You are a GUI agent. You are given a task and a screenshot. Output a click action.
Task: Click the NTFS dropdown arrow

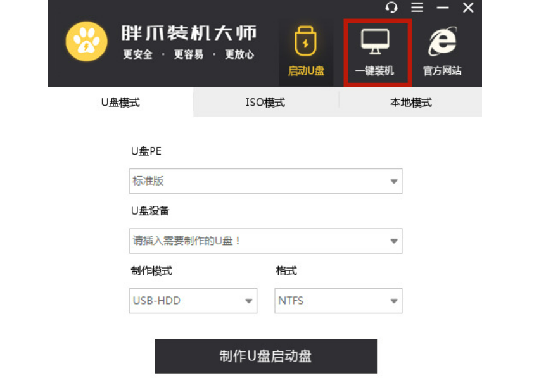point(394,301)
